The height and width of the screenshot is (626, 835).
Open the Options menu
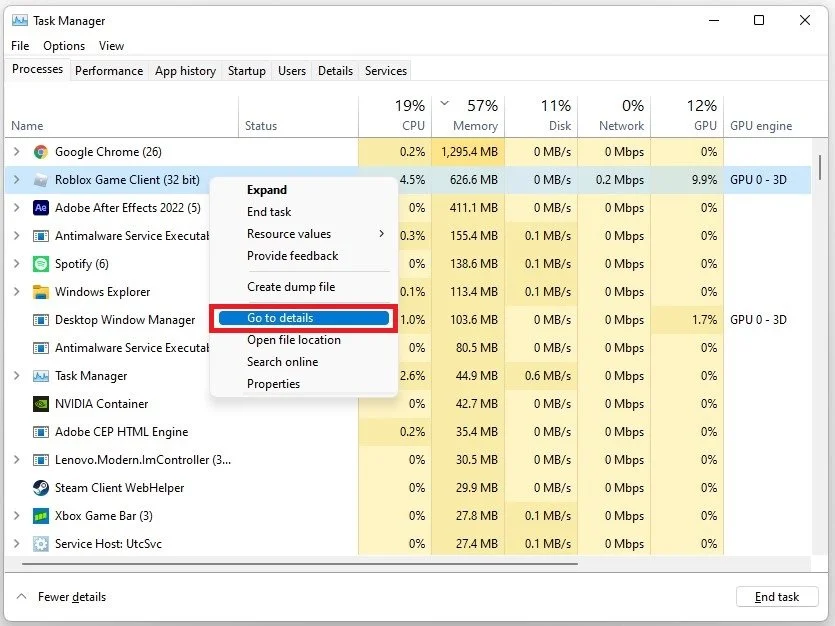tap(64, 46)
